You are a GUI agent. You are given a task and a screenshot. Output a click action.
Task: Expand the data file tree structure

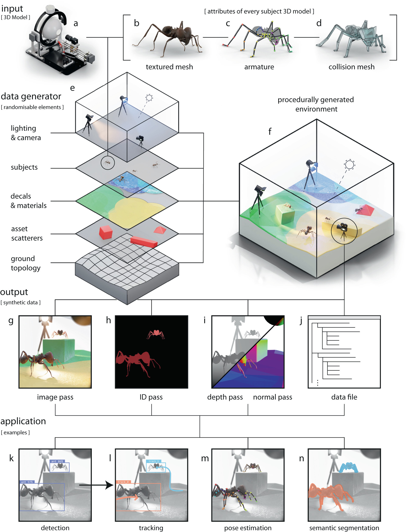[315, 324]
